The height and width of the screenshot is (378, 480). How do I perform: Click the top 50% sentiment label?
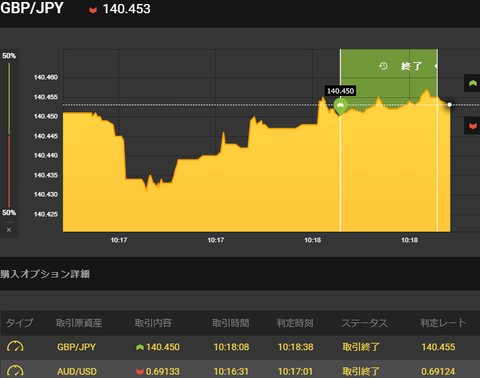pyautogui.click(x=9, y=56)
